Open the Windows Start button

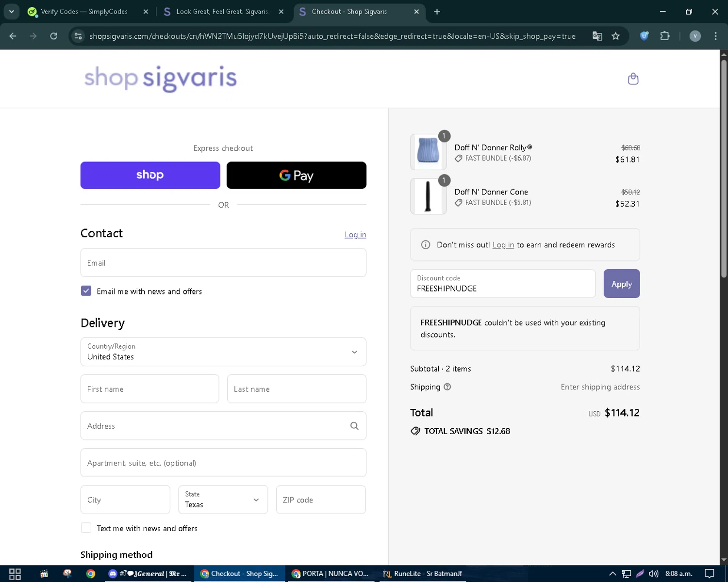15,574
